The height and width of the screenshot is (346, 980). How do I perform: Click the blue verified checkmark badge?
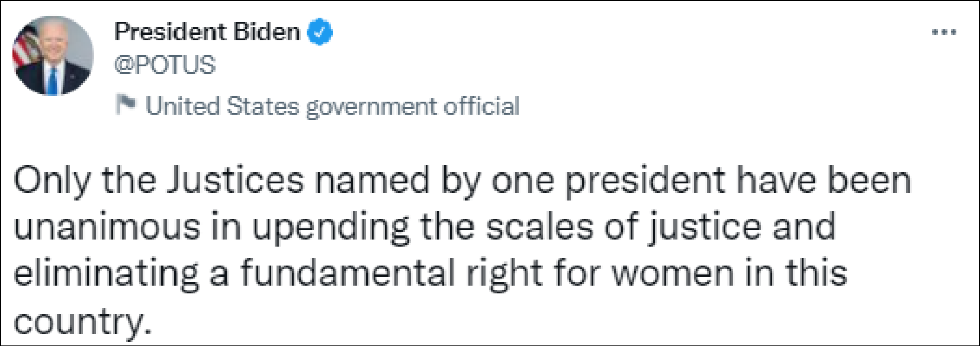(x=320, y=32)
